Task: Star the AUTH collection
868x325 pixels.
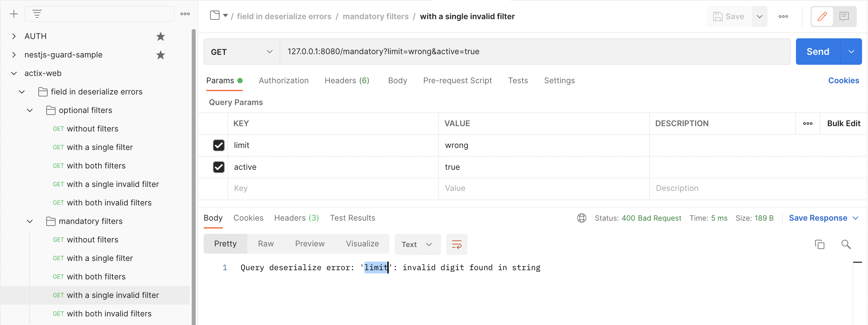Action: (x=160, y=36)
